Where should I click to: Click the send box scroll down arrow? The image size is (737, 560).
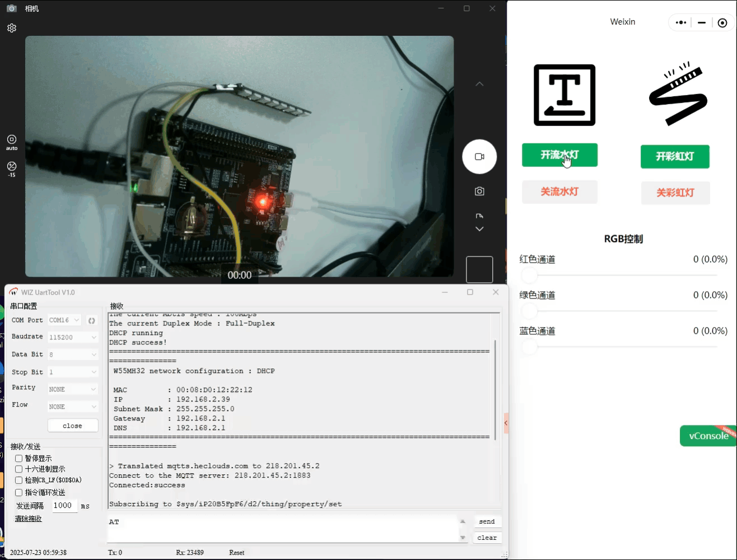[463, 538]
